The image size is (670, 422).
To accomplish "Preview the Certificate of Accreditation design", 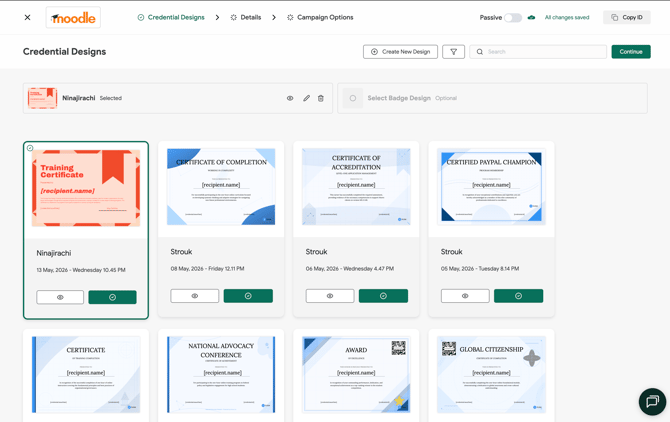I will (x=330, y=296).
